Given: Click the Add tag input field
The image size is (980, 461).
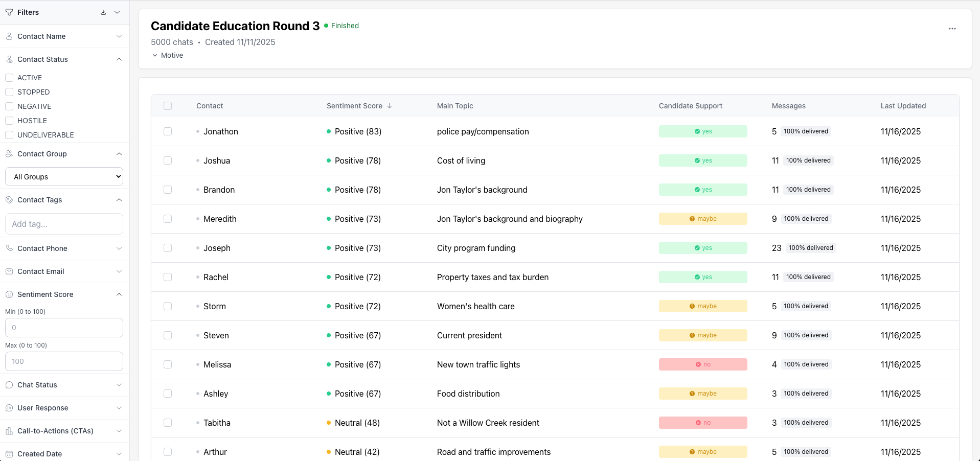Looking at the screenshot, I should 64,224.
